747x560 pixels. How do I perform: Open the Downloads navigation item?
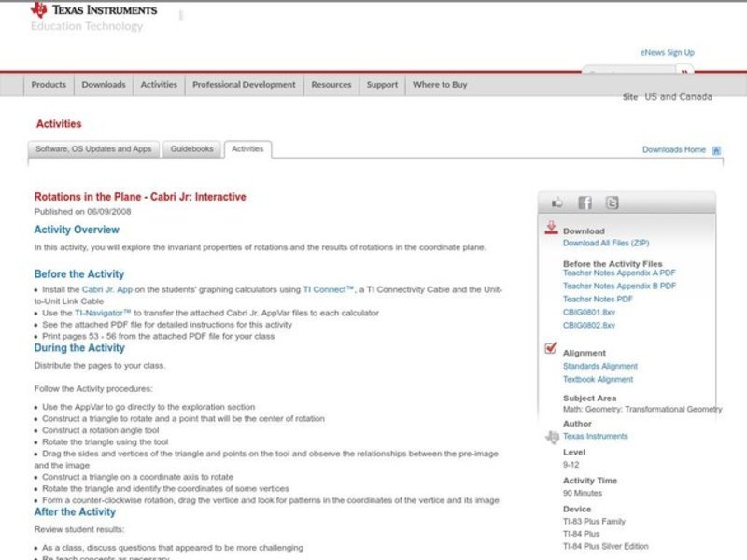pos(103,85)
